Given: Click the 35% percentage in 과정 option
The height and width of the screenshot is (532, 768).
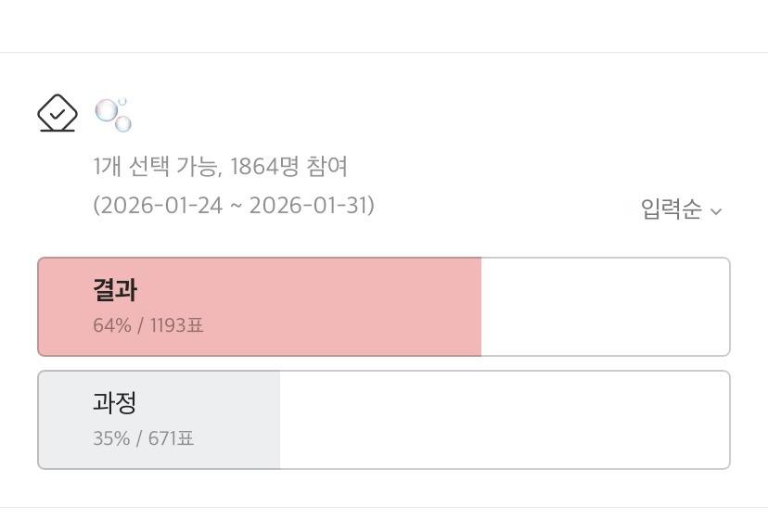Looking at the screenshot, I should (111, 438).
